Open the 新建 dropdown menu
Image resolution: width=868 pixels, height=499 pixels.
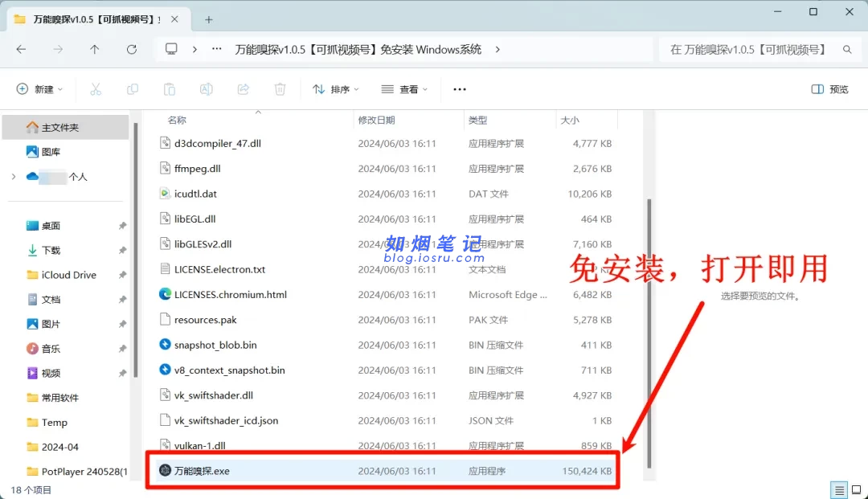coord(39,89)
